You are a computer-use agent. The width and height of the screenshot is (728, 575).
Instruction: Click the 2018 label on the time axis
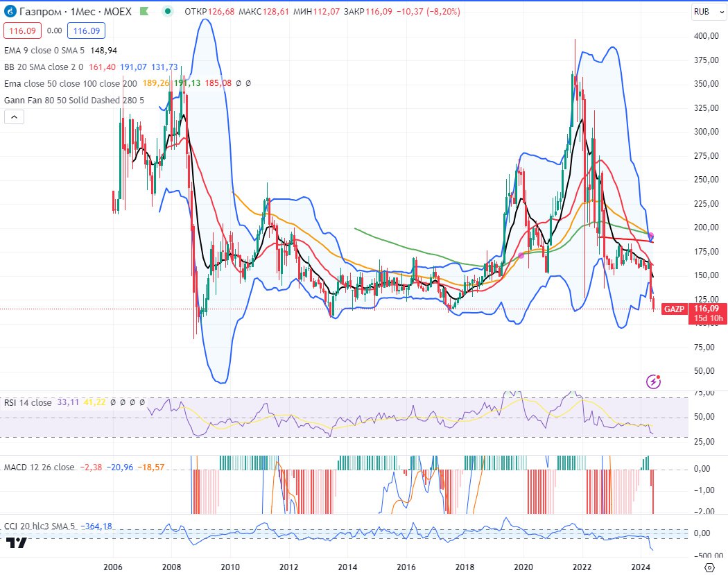[465, 567]
